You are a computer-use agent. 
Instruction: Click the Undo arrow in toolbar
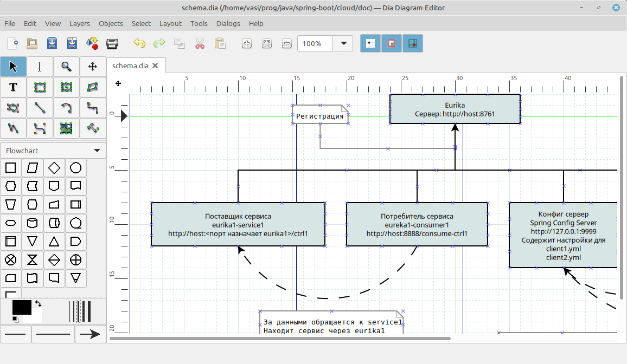[x=139, y=43]
